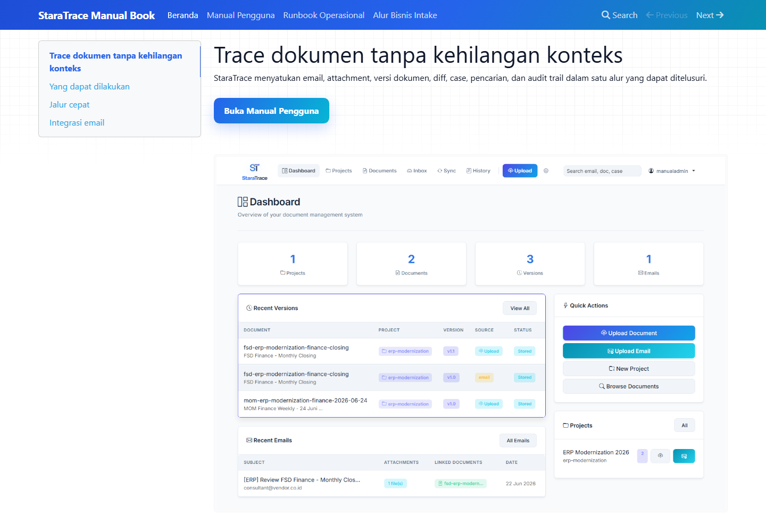Open the Sync tab in the app navbar

pyautogui.click(x=447, y=171)
